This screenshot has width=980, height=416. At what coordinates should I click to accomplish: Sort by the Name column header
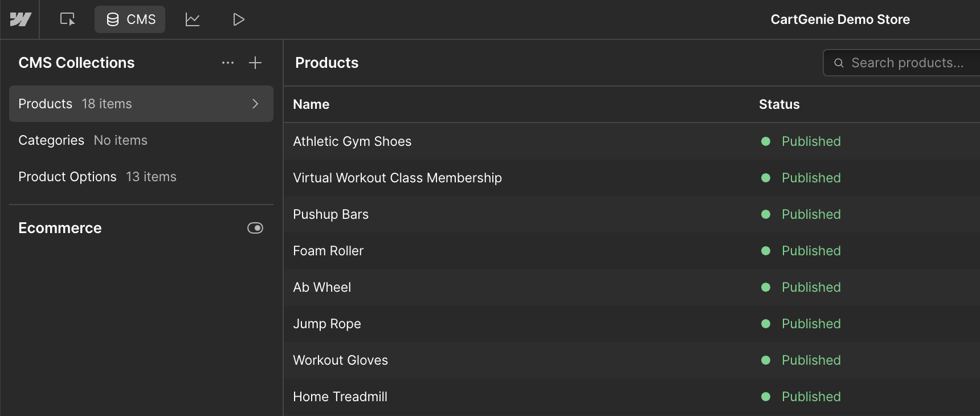pyautogui.click(x=311, y=104)
